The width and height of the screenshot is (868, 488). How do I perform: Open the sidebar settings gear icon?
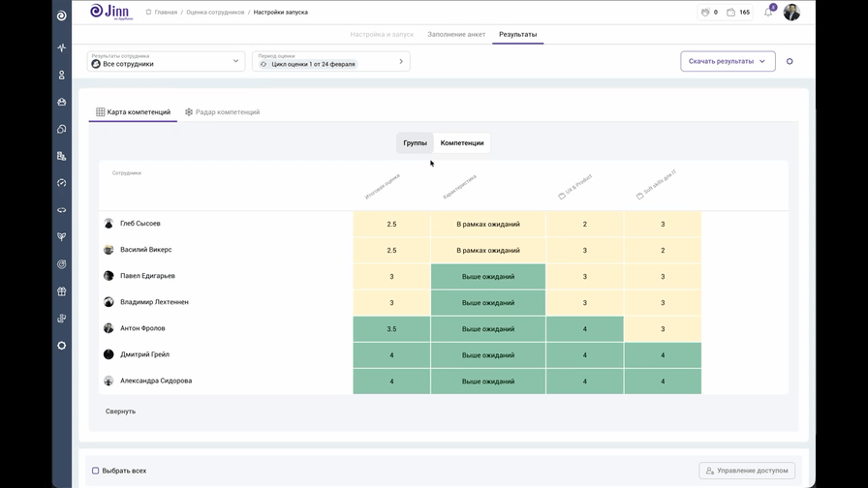[x=61, y=346]
